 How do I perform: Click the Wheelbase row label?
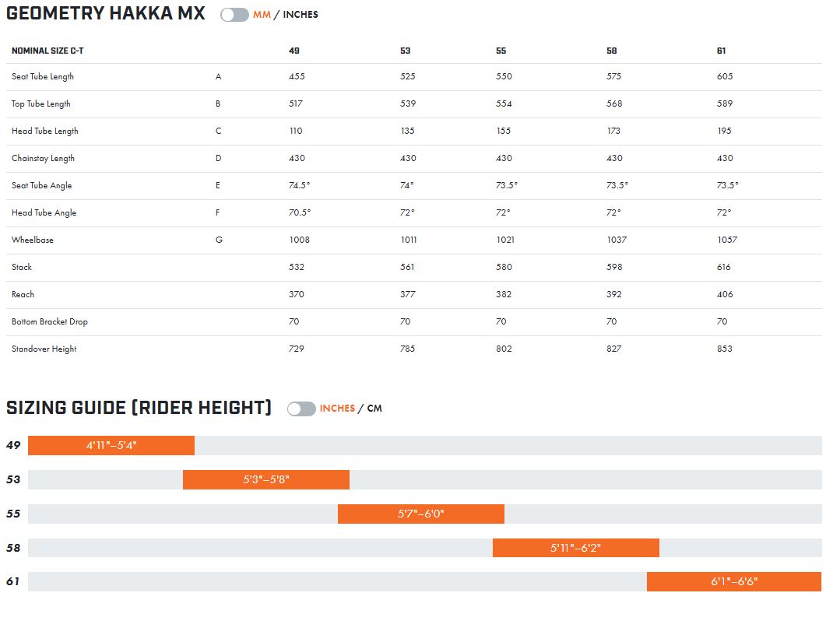33,240
